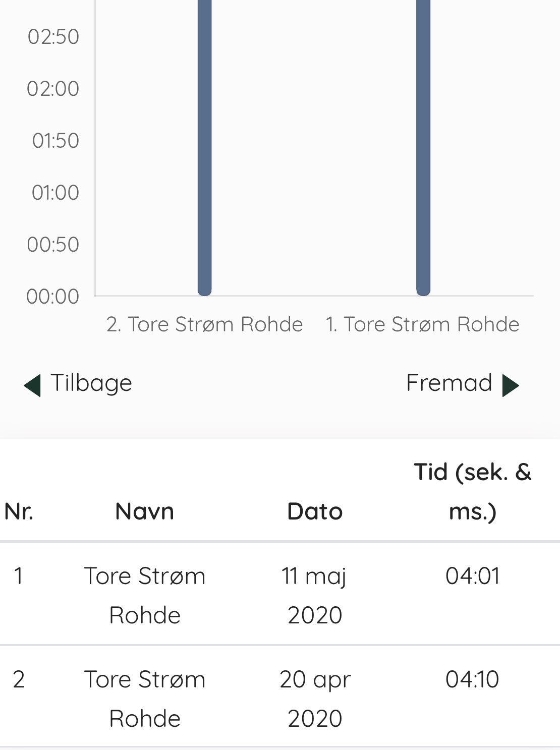The width and height of the screenshot is (560, 750).
Task: Click the x-axis label 2. Tore Strøm Rohde
Action: coord(204,324)
